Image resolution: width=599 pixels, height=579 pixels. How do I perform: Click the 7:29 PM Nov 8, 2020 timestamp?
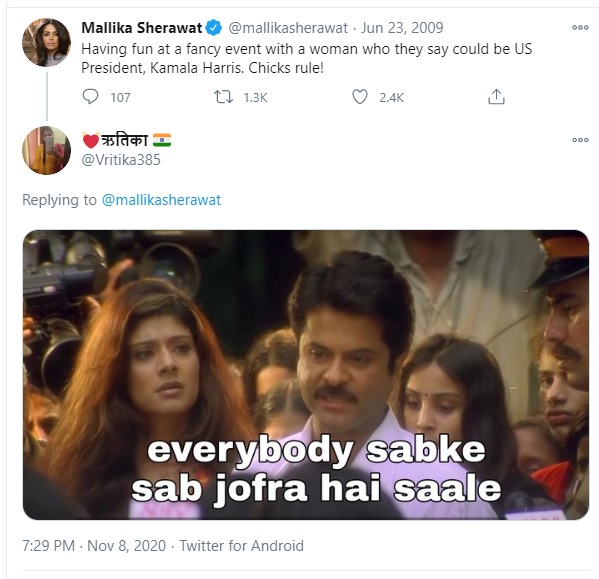coord(94,545)
